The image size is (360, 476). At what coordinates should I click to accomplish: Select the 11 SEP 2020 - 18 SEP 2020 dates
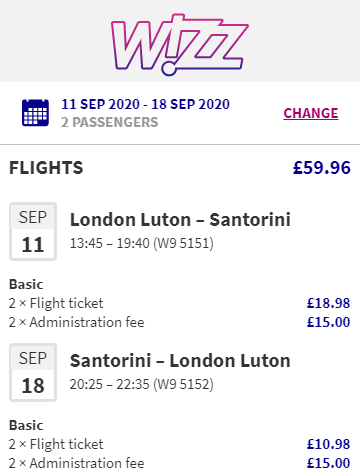[x=145, y=104]
